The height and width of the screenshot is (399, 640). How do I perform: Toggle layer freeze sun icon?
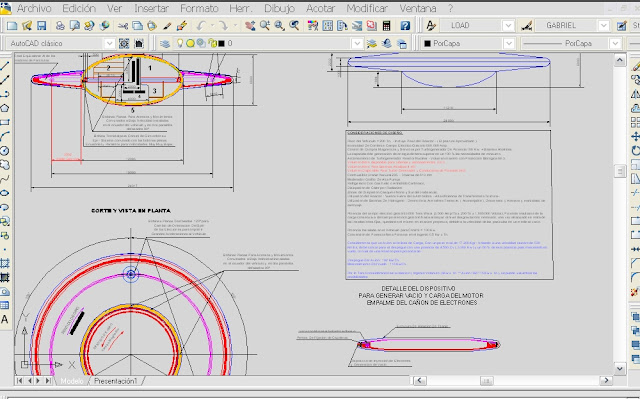[x=190, y=43]
